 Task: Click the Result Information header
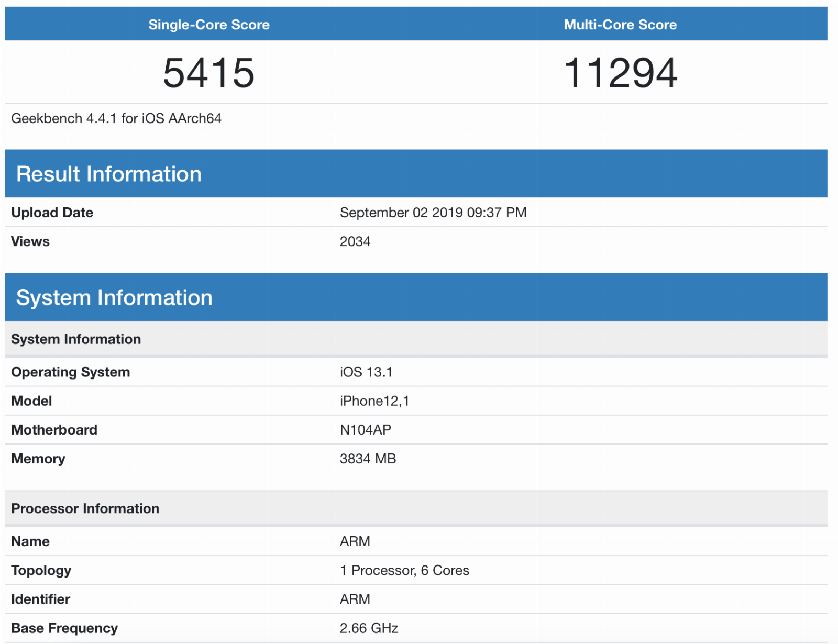[416, 174]
